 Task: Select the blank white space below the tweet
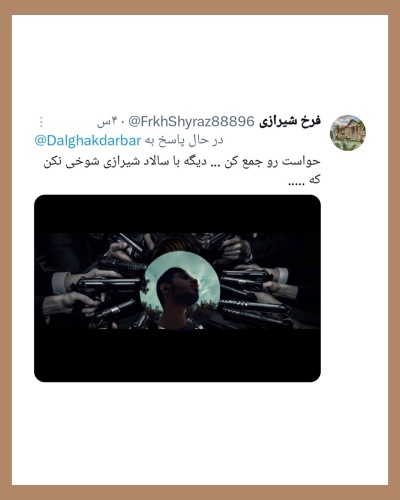point(200,433)
